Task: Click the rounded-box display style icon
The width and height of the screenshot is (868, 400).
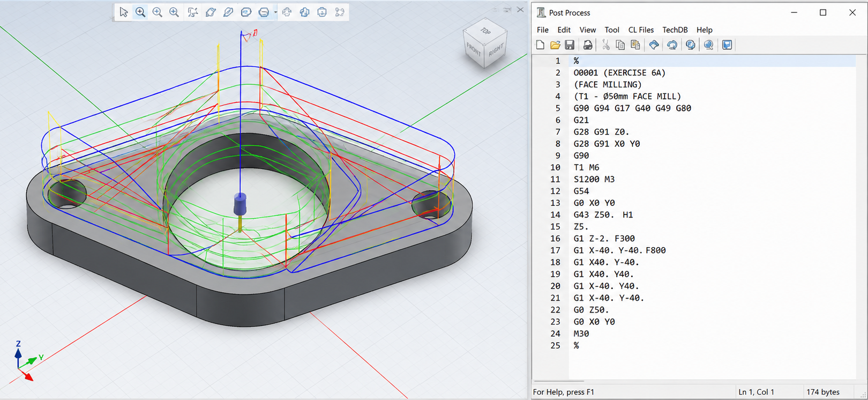Action: (246, 12)
